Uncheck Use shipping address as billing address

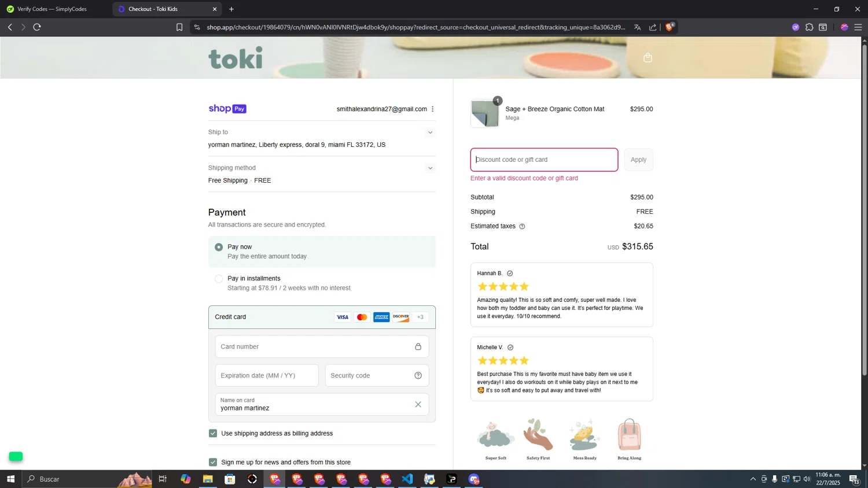(x=213, y=433)
